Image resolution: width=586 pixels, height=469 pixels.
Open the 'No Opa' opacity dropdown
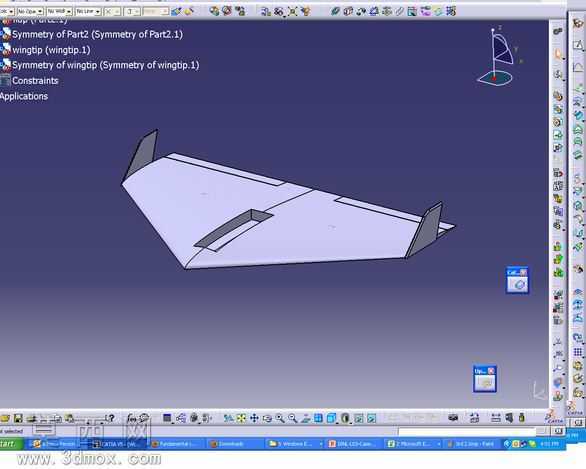(x=40, y=12)
